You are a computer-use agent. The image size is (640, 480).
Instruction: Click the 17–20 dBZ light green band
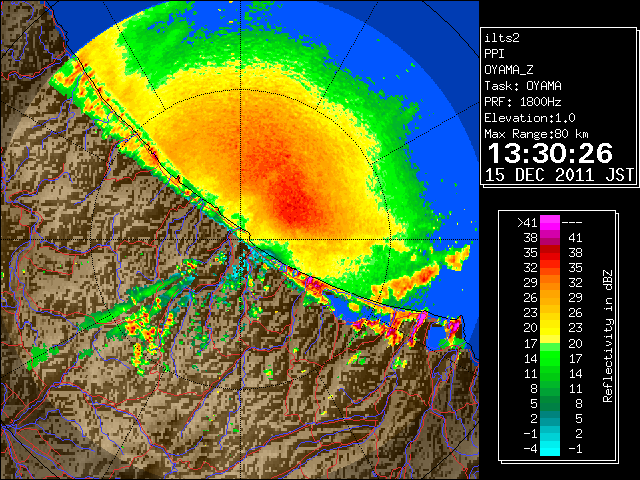(550, 343)
